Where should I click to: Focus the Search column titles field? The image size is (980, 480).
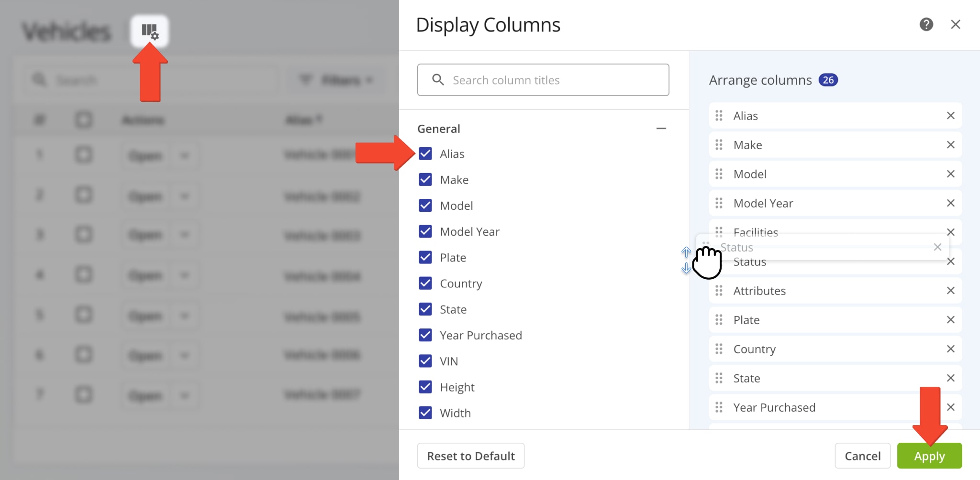tap(543, 80)
